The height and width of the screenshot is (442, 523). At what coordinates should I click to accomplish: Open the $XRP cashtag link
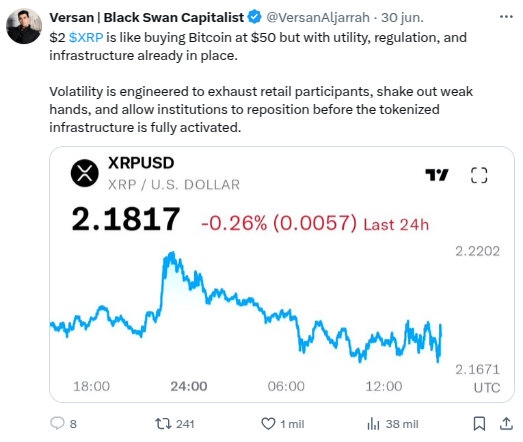[86, 37]
